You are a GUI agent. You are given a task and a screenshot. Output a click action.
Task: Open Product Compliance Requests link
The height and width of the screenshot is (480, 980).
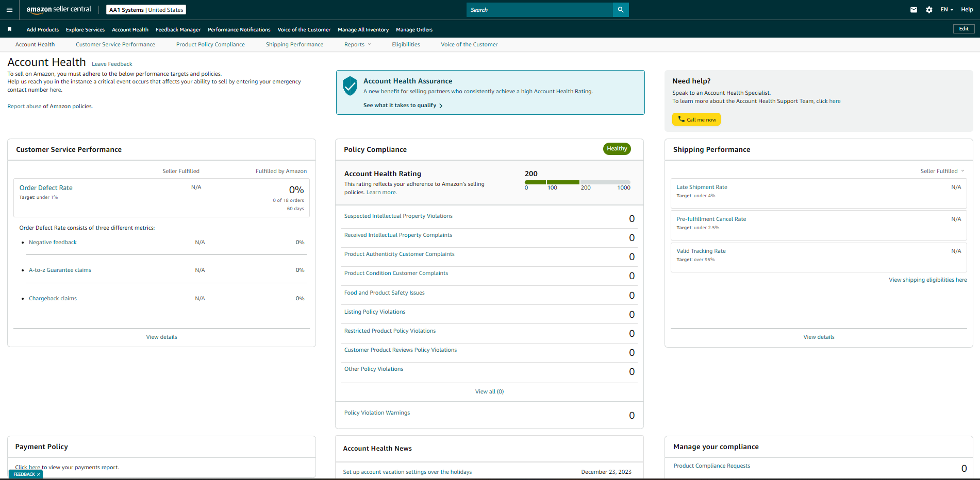pyautogui.click(x=711, y=466)
